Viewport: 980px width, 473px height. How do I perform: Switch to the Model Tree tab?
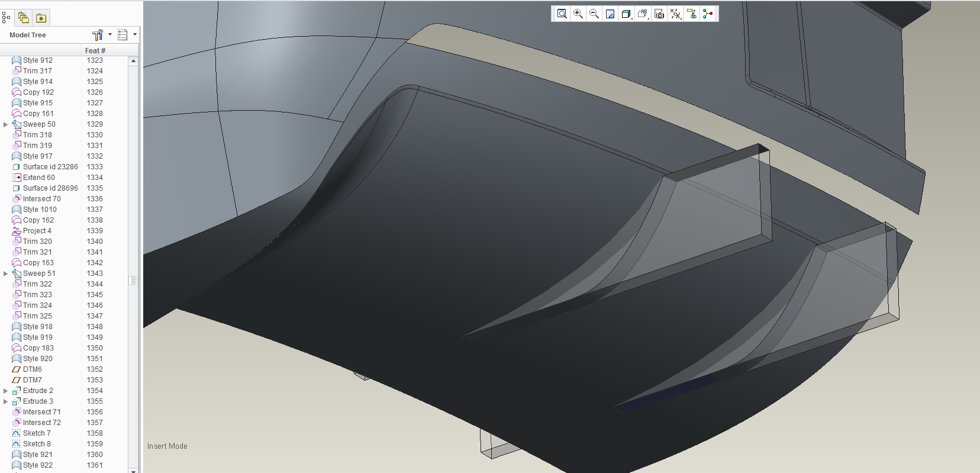point(6,18)
